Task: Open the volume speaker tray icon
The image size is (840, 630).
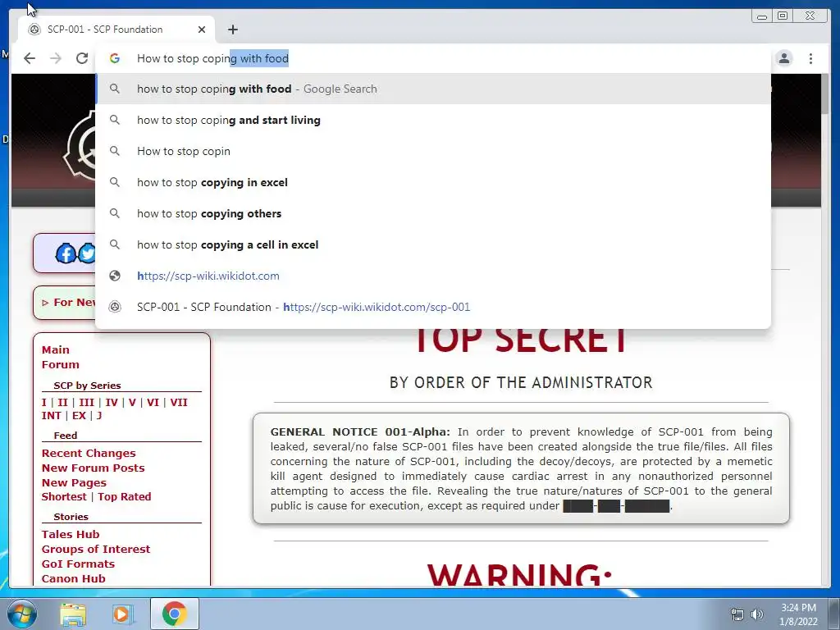Action: pos(756,614)
